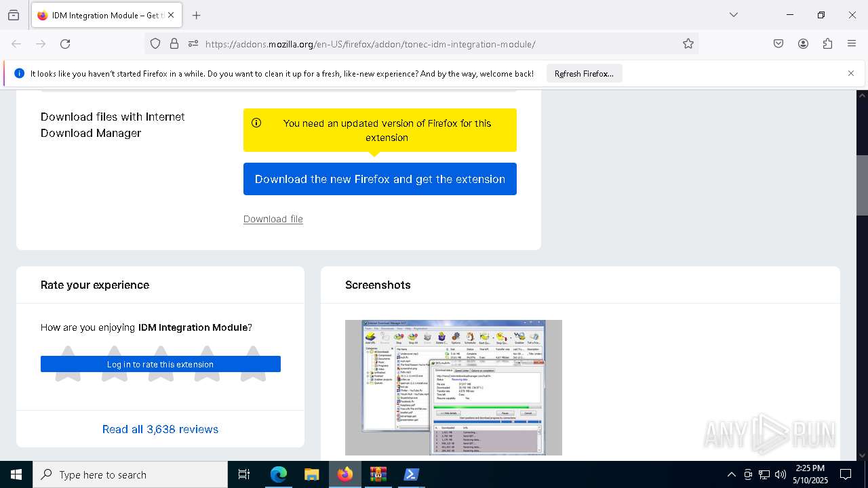Go back one page
This screenshot has height=488, width=868.
16,44
